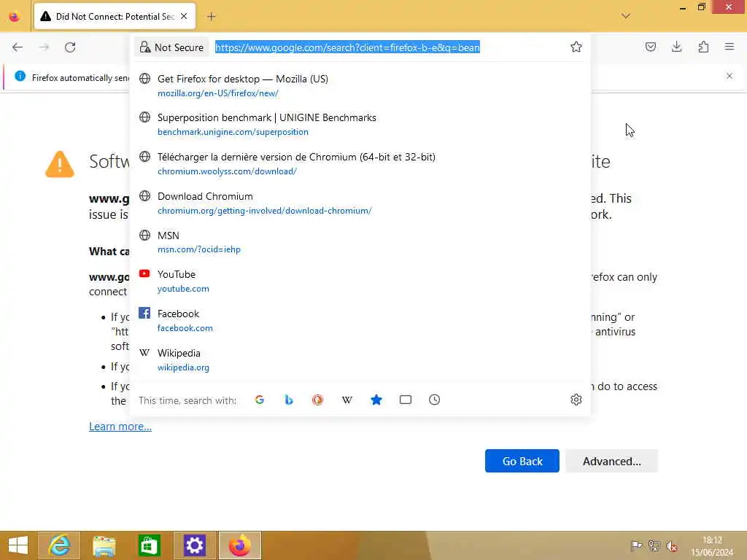Screen dimensions: 747x560
Task: Select the Get Firefox for desktop suggestion
Action: (360, 86)
